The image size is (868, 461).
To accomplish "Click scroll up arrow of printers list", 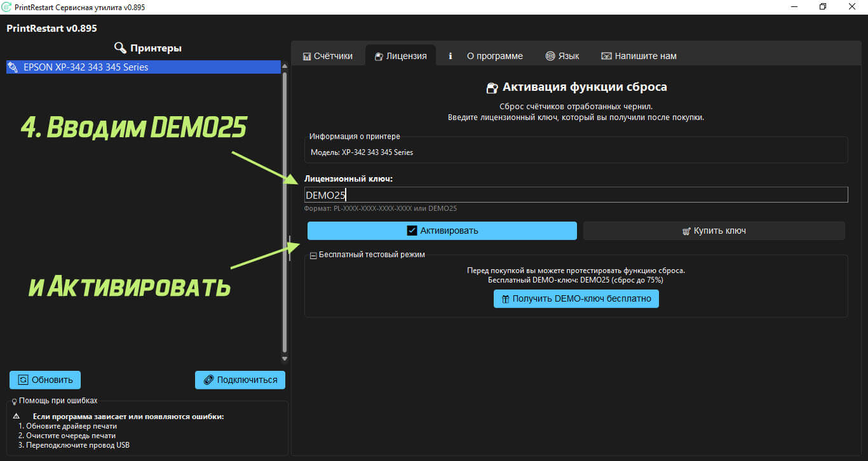I will coord(285,66).
